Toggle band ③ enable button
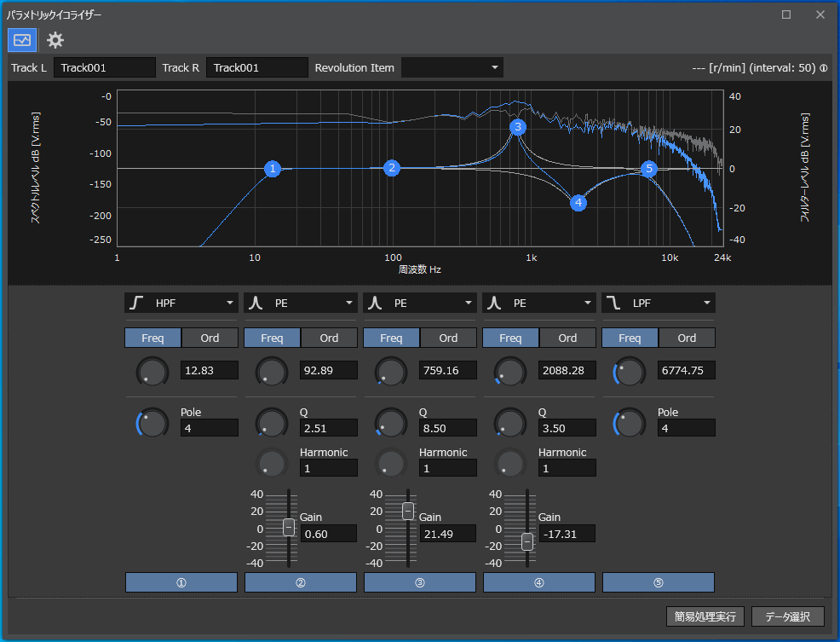The image size is (840, 642). [420, 582]
